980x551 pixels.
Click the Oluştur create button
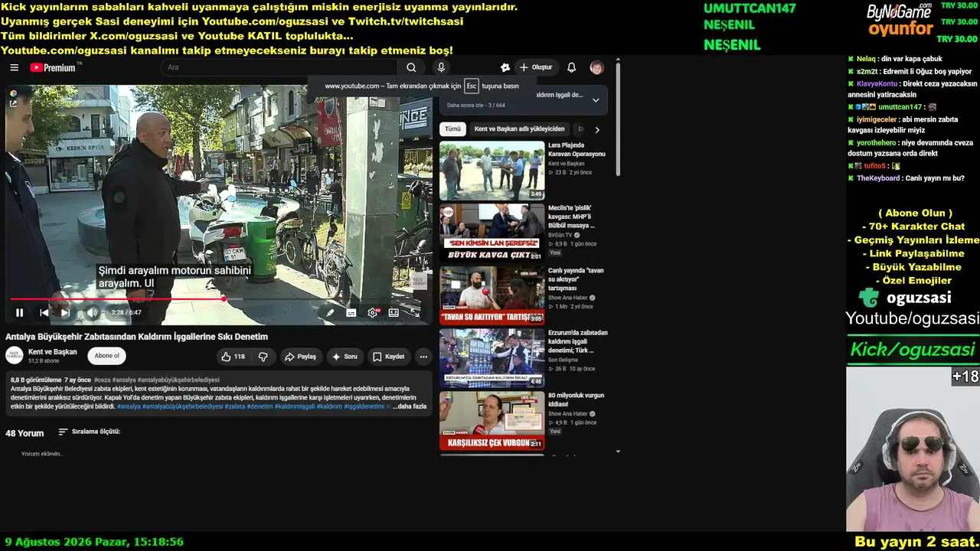[x=535, y=67]
